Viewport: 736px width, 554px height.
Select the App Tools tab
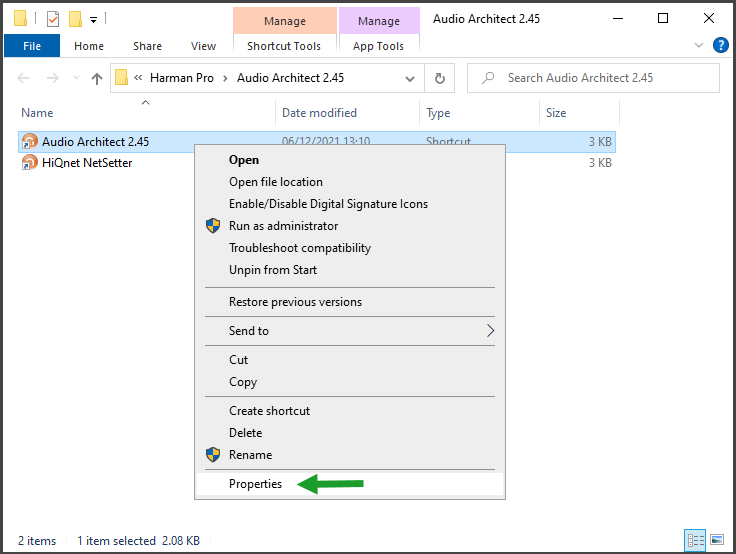coord(378,46)
